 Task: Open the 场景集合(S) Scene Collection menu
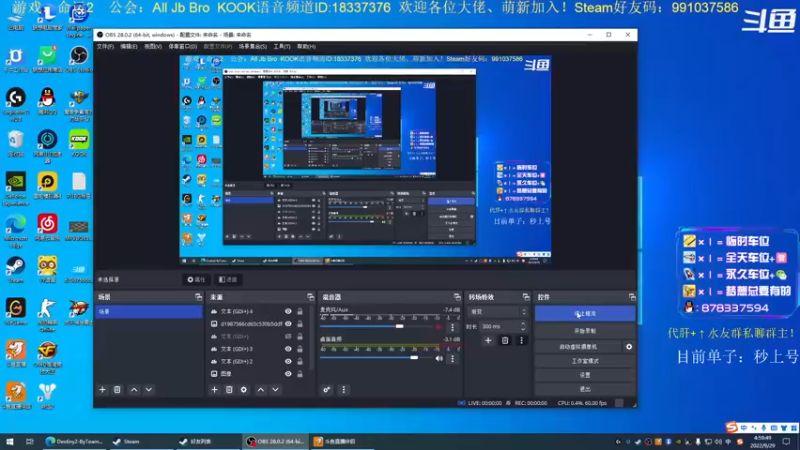(x=253, y=46)
